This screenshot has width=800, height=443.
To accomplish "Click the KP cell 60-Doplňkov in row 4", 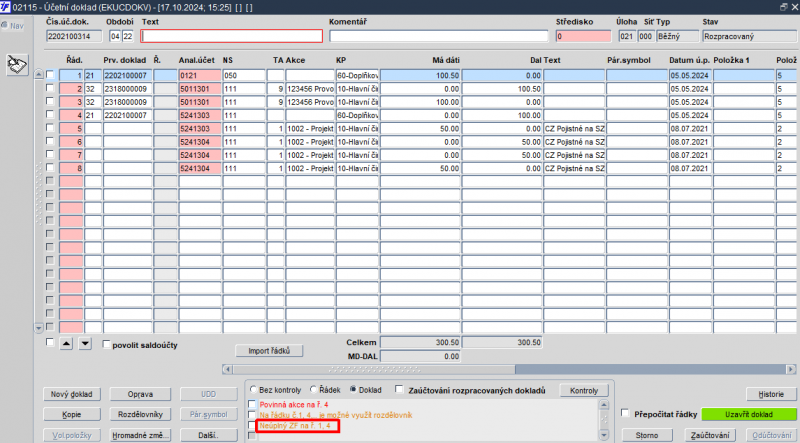I will click(x=357, y=115).
